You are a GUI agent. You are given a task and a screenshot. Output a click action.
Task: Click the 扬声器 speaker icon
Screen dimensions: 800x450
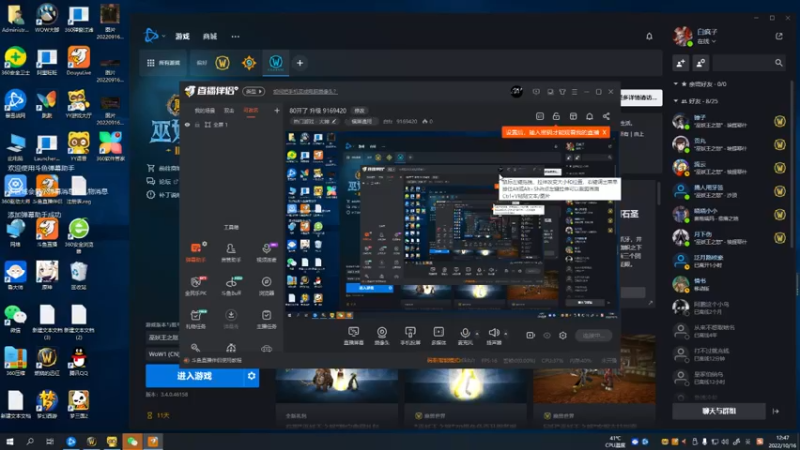(493, 335)
